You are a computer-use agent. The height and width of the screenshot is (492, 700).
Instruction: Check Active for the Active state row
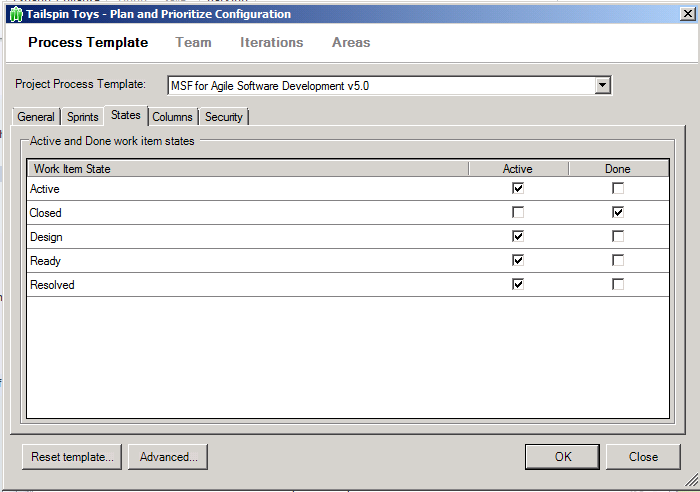point(518,188)
